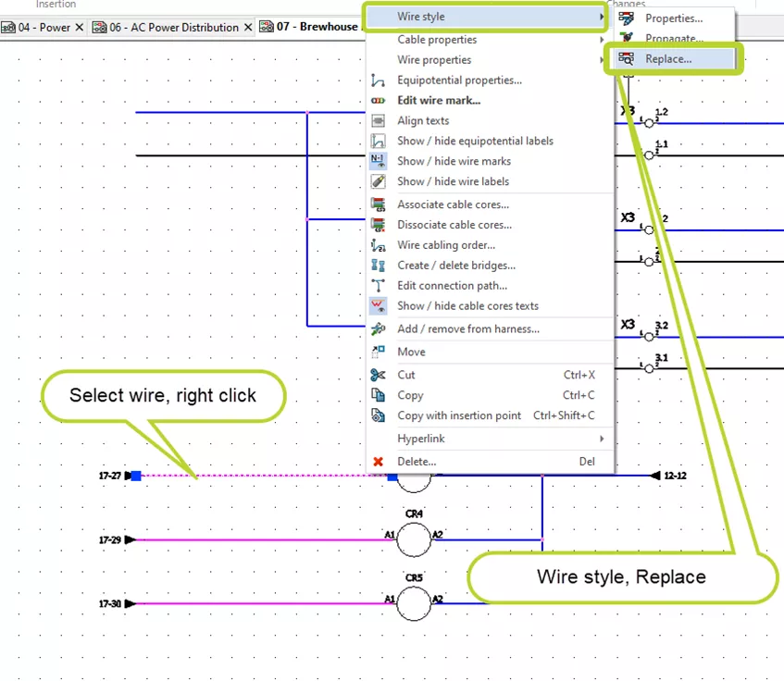
Task: Click the Wire cabling order icon
Action: (378, 245)
